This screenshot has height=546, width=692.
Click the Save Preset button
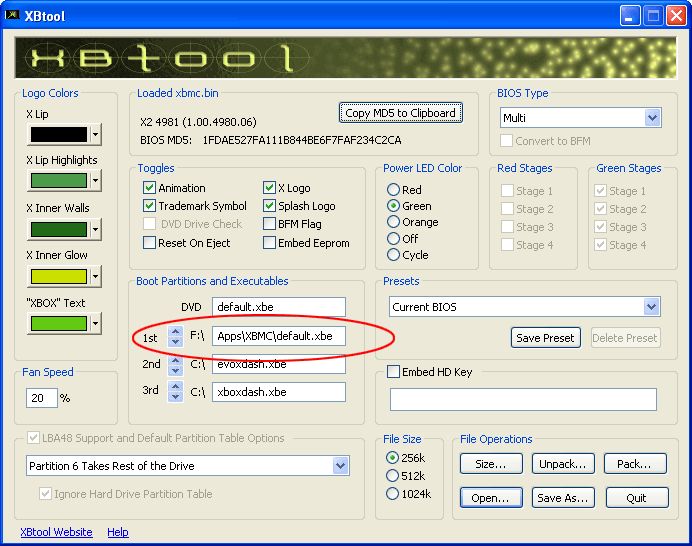pyautogui.click(x=545, y=338)
